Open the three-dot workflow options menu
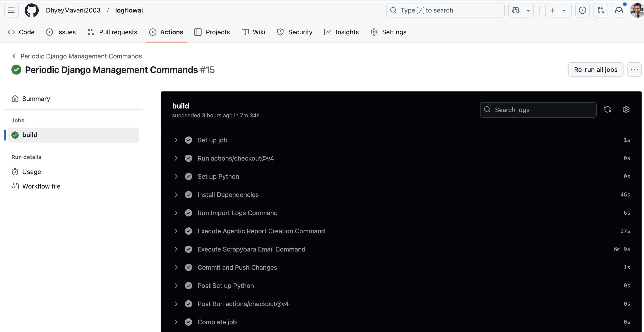The width and height of the screenshot is (644, 332). (x=634, y=70)
